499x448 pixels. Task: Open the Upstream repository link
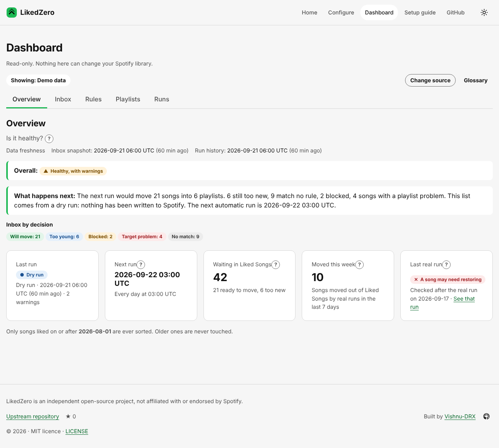(x=33, y=416)
